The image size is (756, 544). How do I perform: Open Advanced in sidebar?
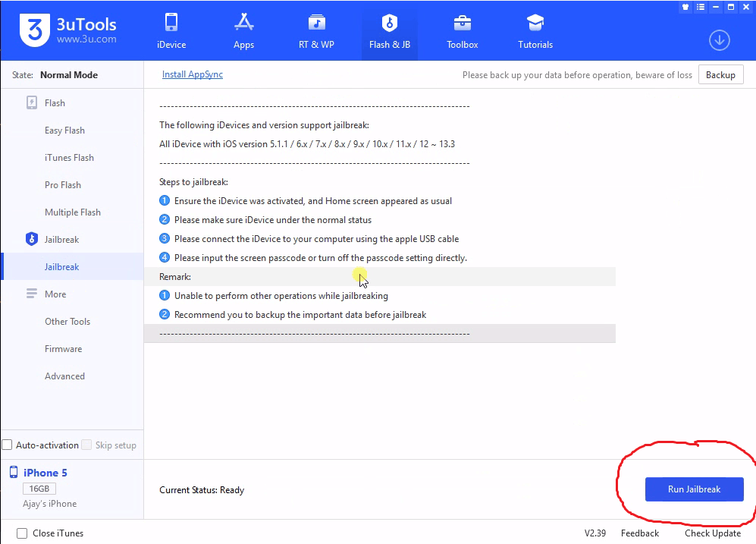click(x=64, y=376)
